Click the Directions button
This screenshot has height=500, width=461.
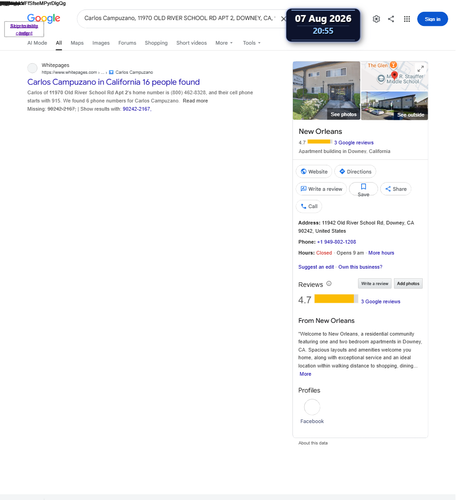click(x=355, y=172)
